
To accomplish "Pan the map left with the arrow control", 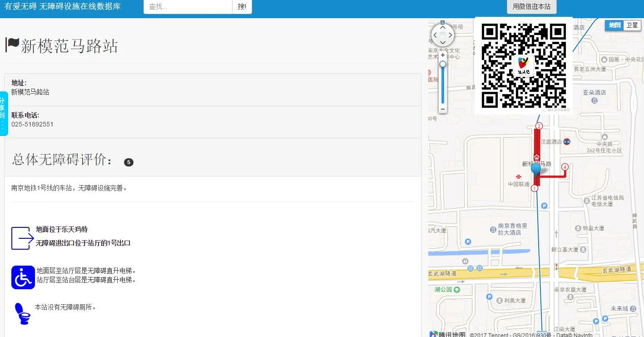I will click(x=435, y=35).
